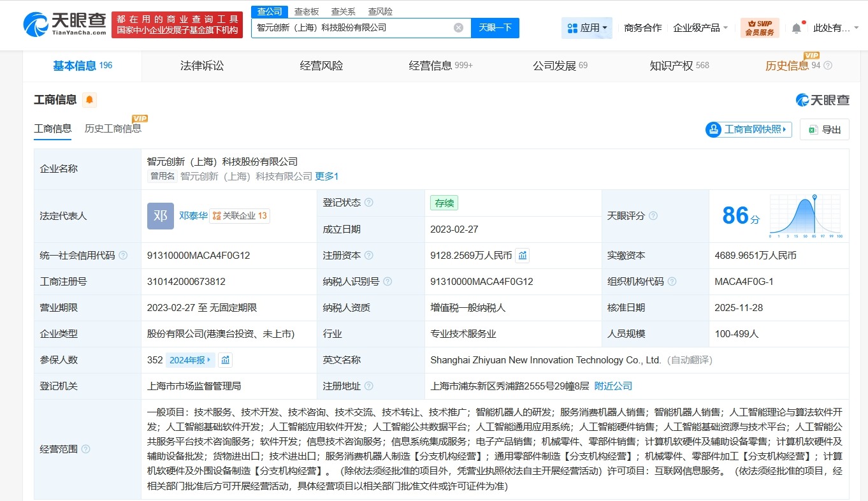The image size is (868, 501).
Task: Click the help icon next to 天眼评分
Action: pos(652,215)
